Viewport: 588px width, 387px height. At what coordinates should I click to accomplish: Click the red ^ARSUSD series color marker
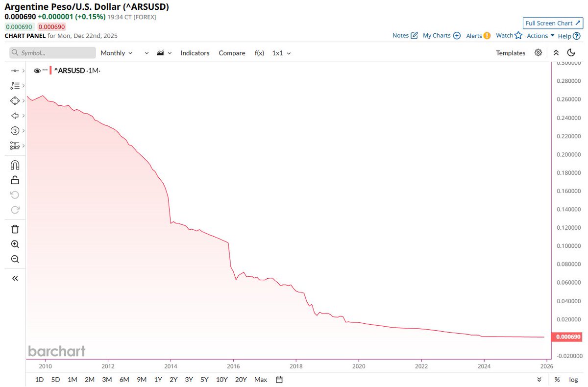50,71
